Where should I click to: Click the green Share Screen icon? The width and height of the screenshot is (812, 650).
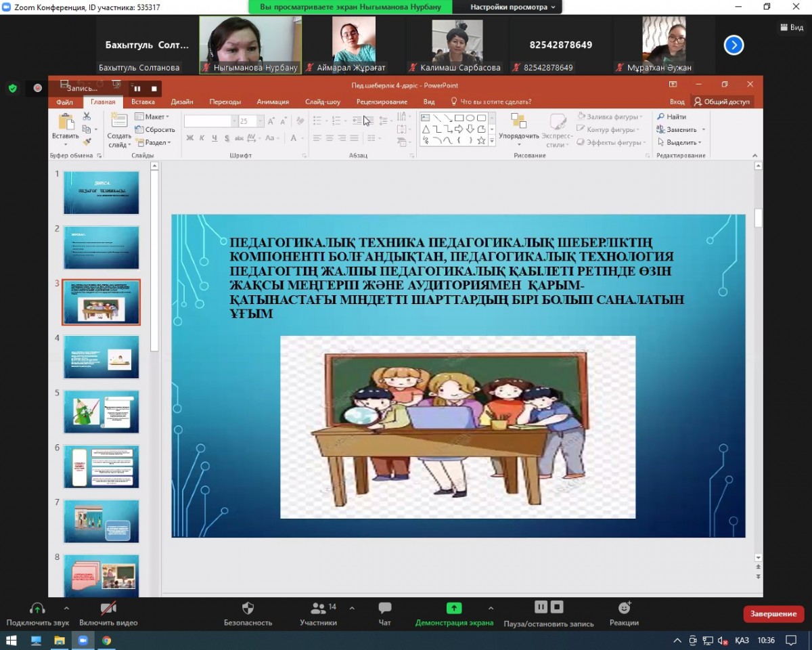pyautogui.click(x=454, y=608)
